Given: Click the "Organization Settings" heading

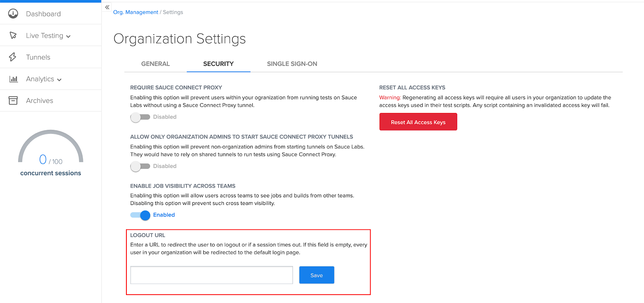Looking at the screenshot, I should click(x=180, y=39).
